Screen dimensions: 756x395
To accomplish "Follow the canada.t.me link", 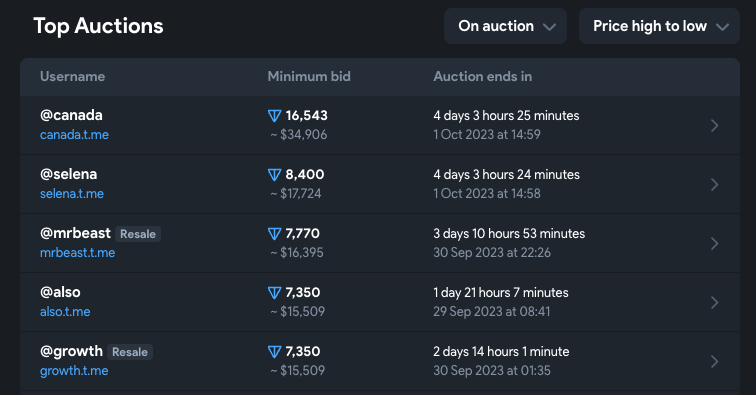I will [x=74, y=135].
